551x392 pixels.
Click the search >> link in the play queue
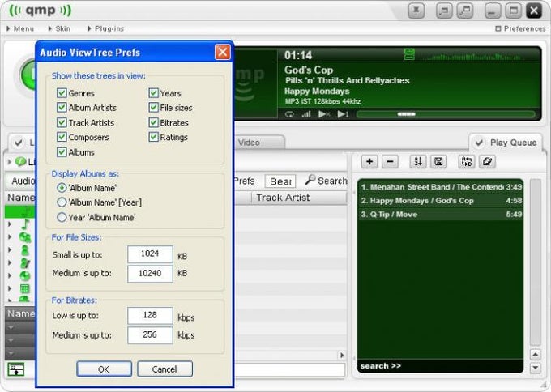pyautogui.click(x=381, y=365)
